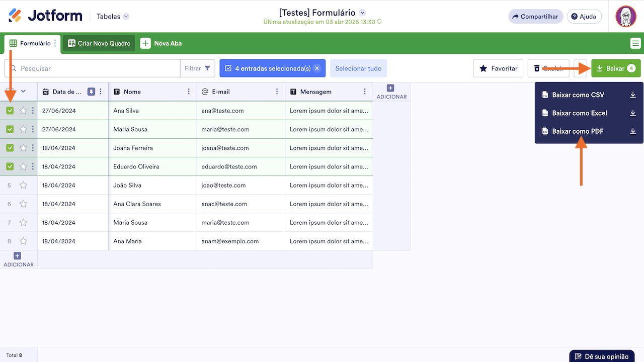The height and width of the screenshot is (362, 644).
Task: Focus the Pesquisar search field
Action: tap(92, 68)
